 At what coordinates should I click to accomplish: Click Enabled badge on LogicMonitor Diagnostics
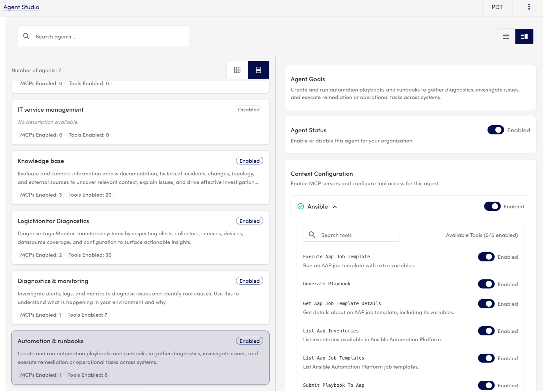[x=250, y=221]
